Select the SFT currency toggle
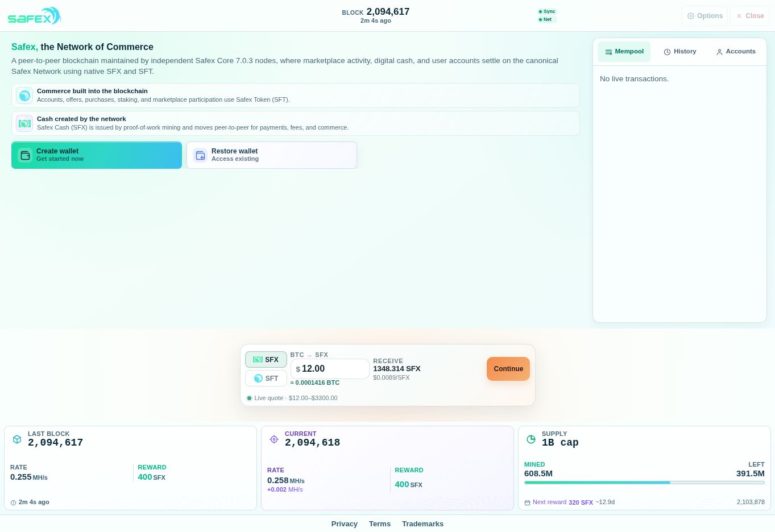The height and width of the screenshot is (532, 775). (266, 378)
